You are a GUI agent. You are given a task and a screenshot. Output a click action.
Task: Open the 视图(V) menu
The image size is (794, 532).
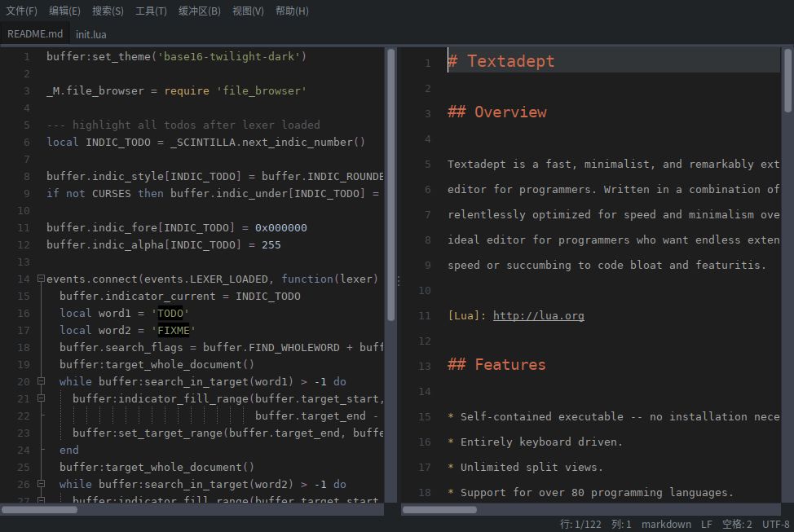[248, 11]
